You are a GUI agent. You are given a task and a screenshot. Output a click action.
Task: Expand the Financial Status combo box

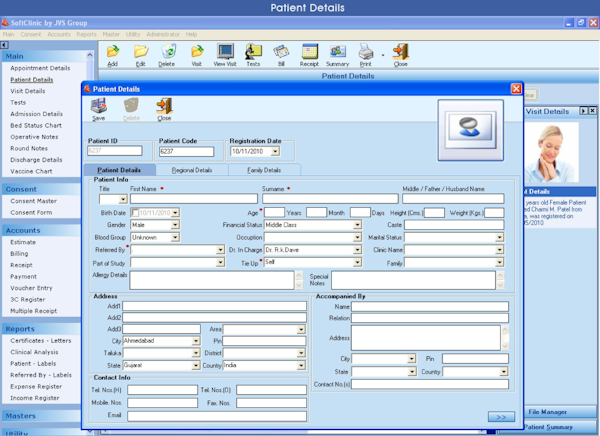[x=357, y=225]
